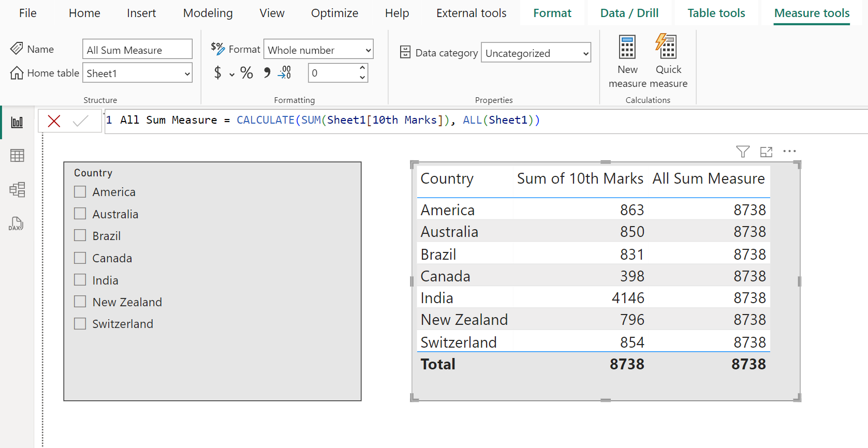Tick the India checkbox in slicer
This screenshot has width=868, height=448.
click(80, 280)
